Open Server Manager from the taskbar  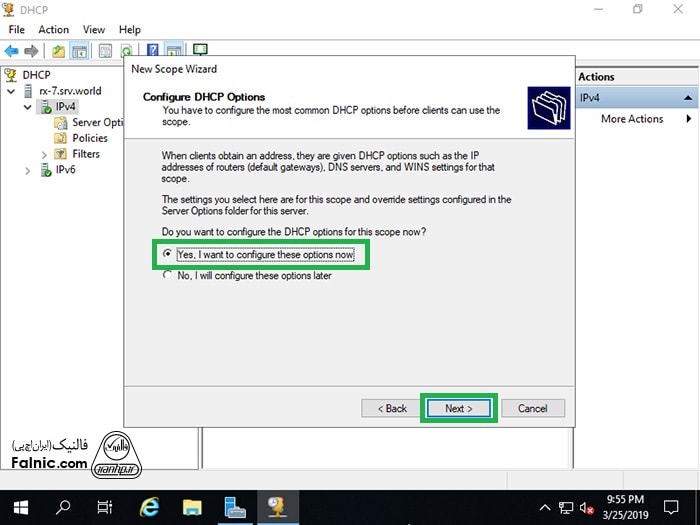tap(236, 506)
